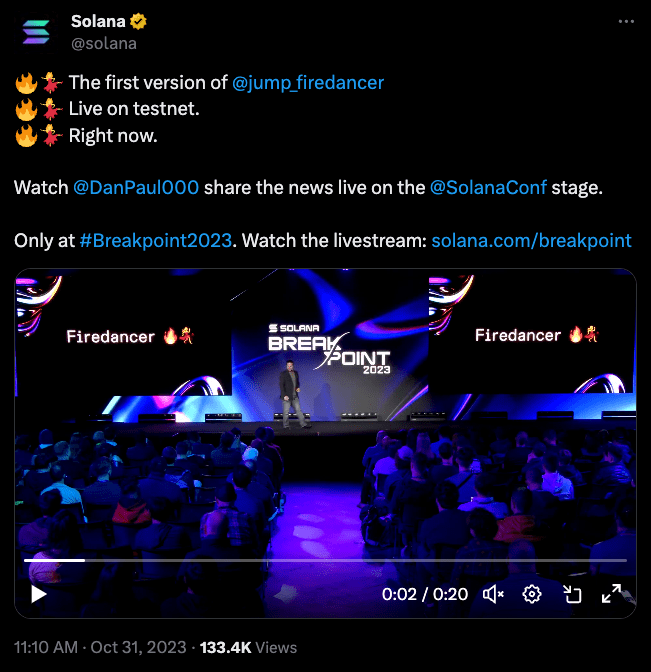The height and width of the screenshot is (672, 651).
Task: Play the Firedancer video
Action: [39, 594]
